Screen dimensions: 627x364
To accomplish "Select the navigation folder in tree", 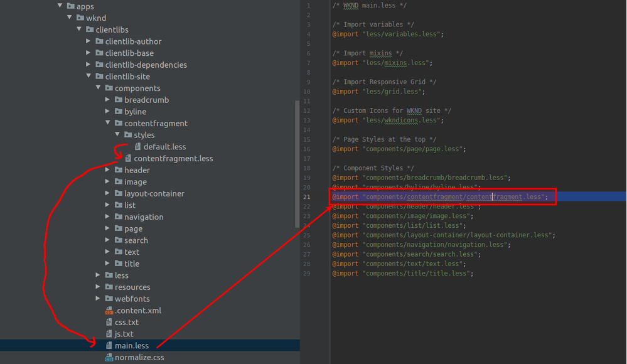I will (x=143, y=217).
